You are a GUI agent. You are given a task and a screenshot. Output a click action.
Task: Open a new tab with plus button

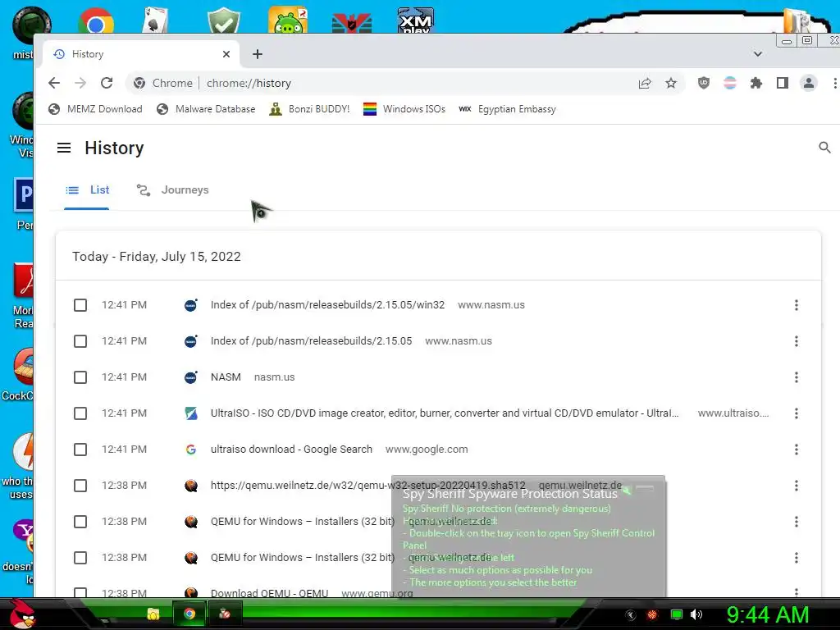click(x=258, y=54)
